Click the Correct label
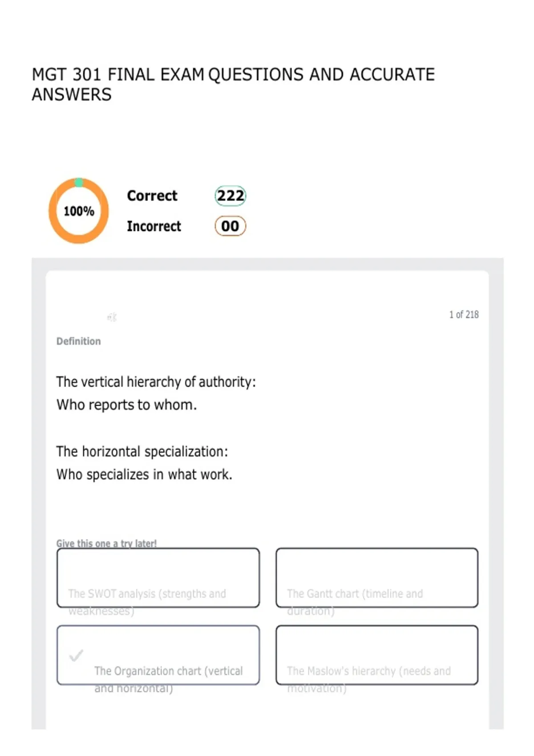The image size is (534, 756). 152,196
